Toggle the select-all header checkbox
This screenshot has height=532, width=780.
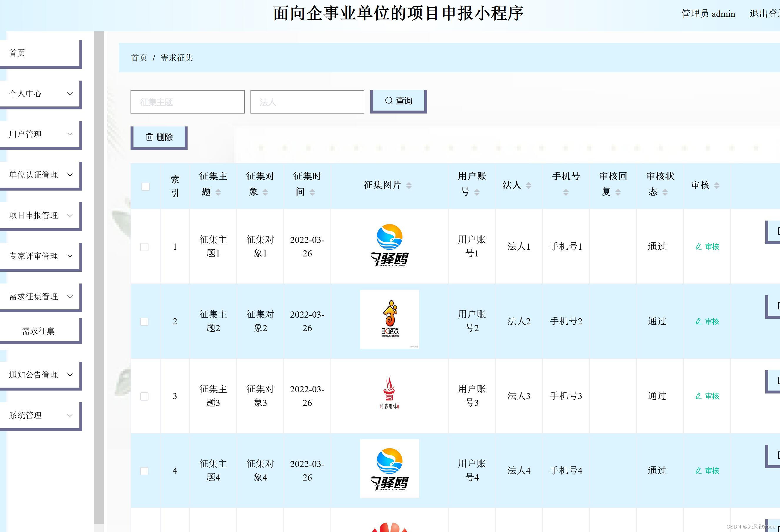pos(145,187)
